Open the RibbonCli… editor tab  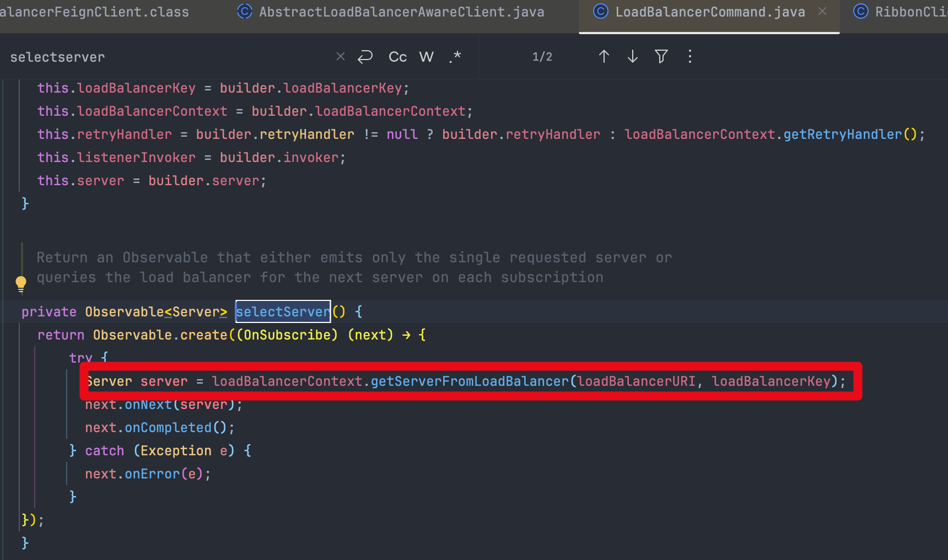899,12
